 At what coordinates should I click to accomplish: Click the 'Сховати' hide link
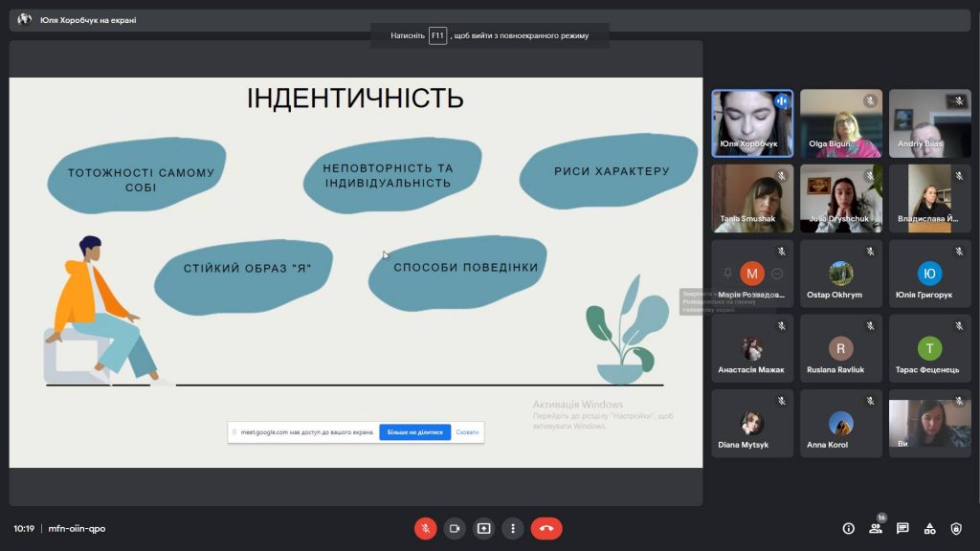tap(467, 431)
